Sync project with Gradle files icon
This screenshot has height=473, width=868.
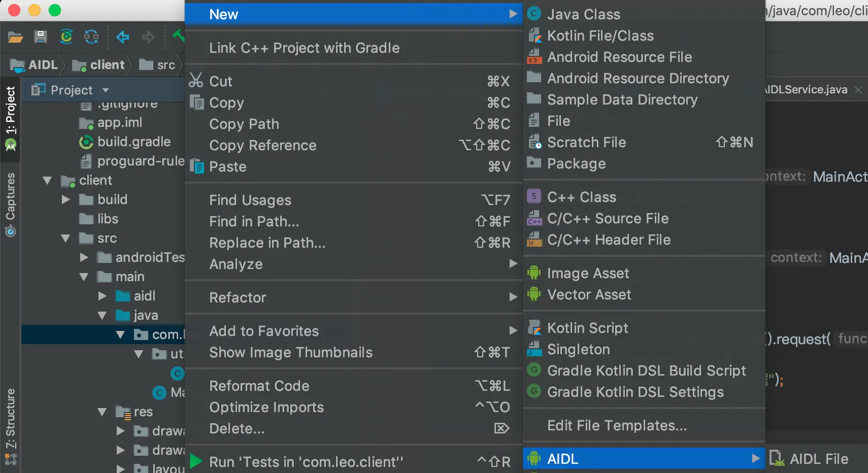(x=66, y=37)
